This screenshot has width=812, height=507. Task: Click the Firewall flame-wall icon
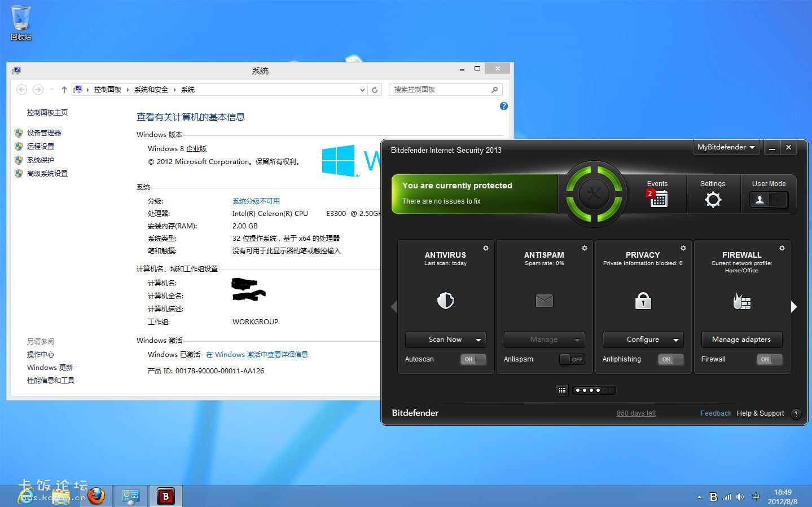741,301
